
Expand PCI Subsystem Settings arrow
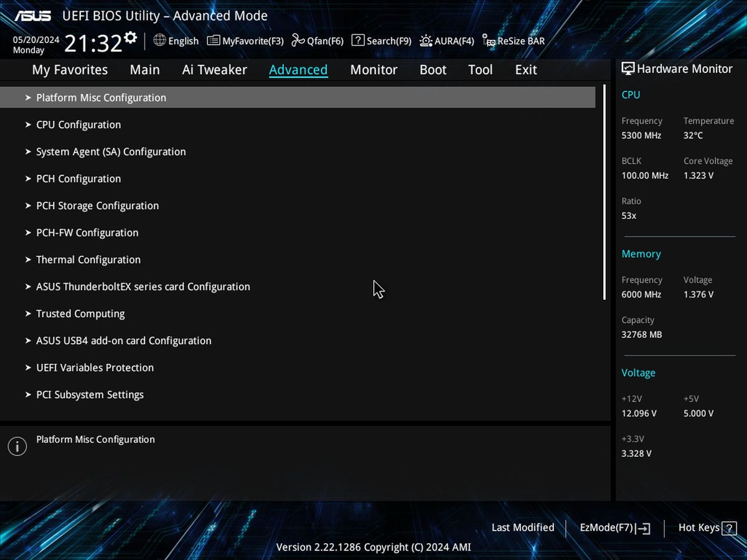click(28, 394)
